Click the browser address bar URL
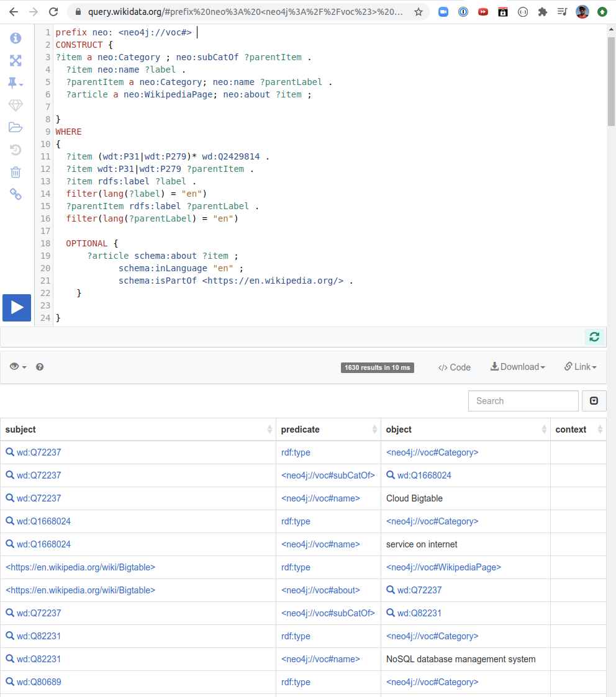 pos(245,12)
